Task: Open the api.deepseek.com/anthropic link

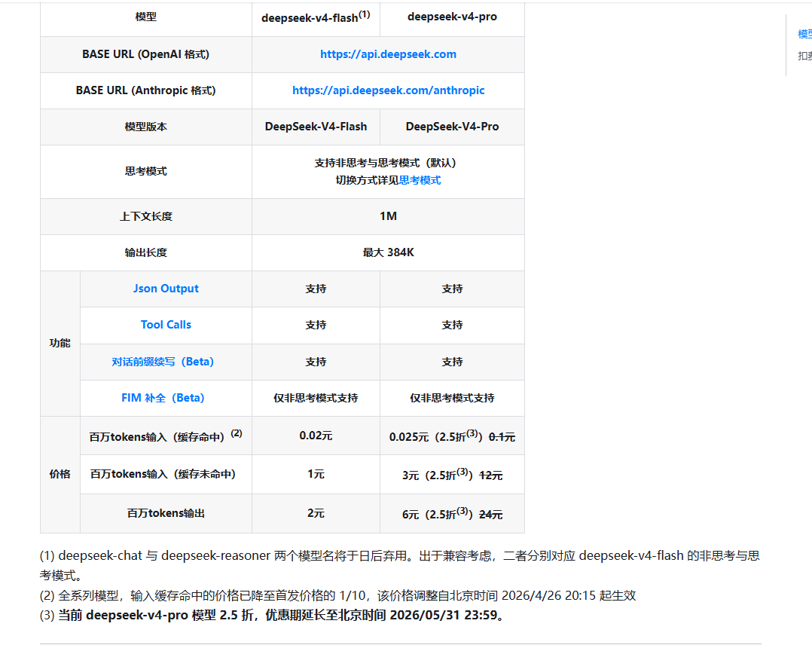Action: (x=388, y=90)
